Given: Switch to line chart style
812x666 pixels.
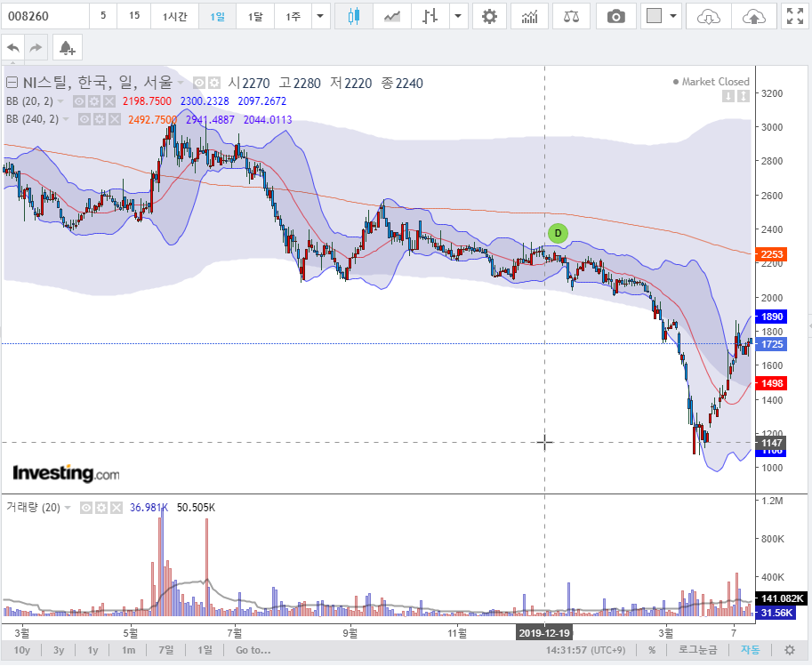Looking at the screenshot, I should 392,17.
